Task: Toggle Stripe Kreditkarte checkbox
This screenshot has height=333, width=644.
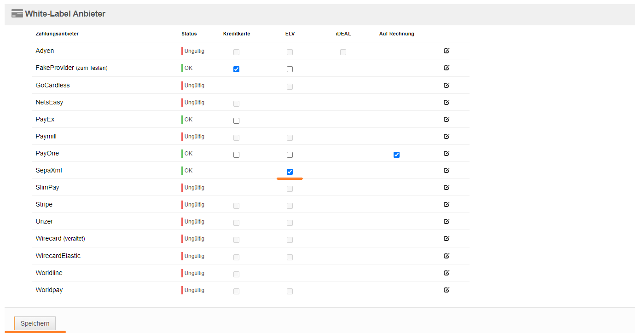Action: pyautogui.click(x=236, y=206)
